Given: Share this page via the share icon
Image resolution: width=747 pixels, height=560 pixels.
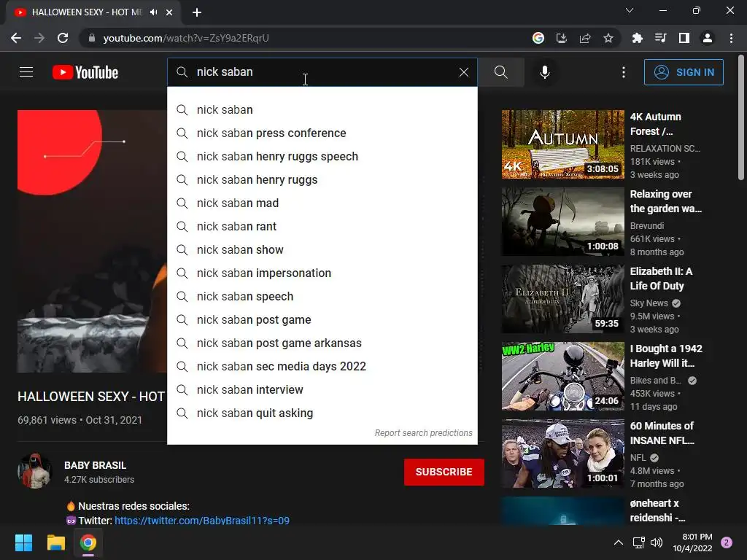Looking at the screenshot, I should click(x=585, y=38).
